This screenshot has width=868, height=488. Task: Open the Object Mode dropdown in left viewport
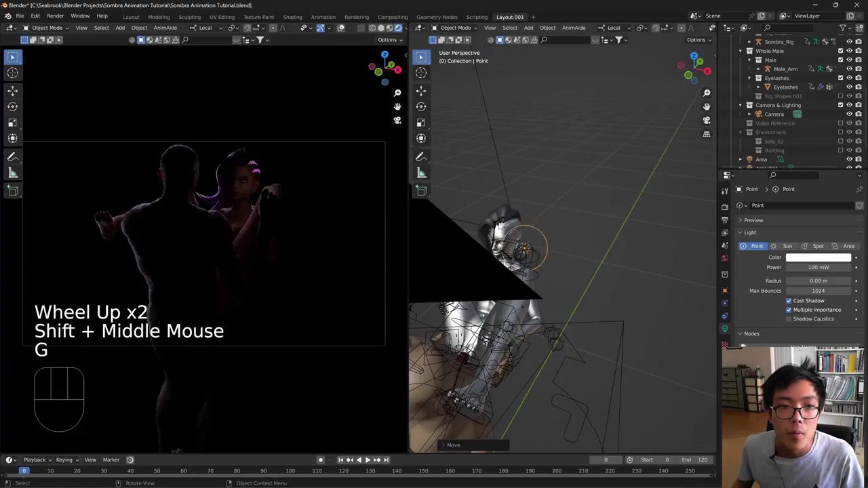point(46,28)
